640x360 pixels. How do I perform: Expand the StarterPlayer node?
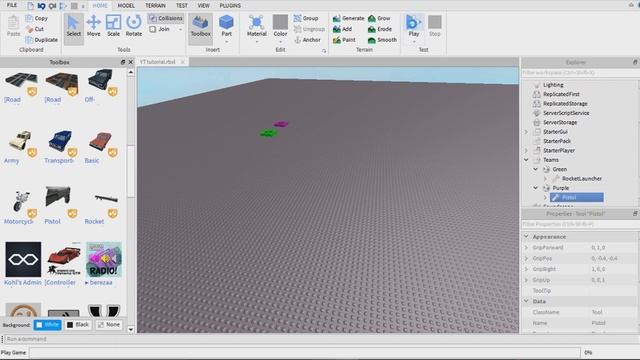(x=526, y=150)
